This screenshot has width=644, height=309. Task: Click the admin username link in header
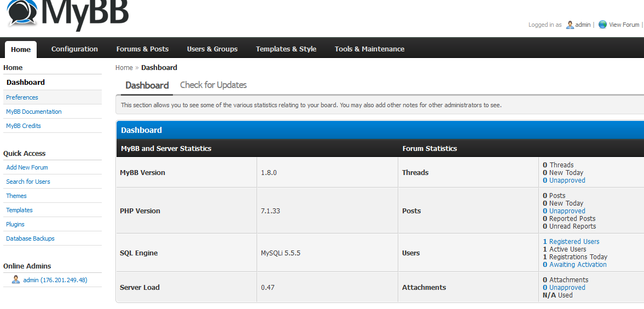pyautogui.click(x=583, y=25)
